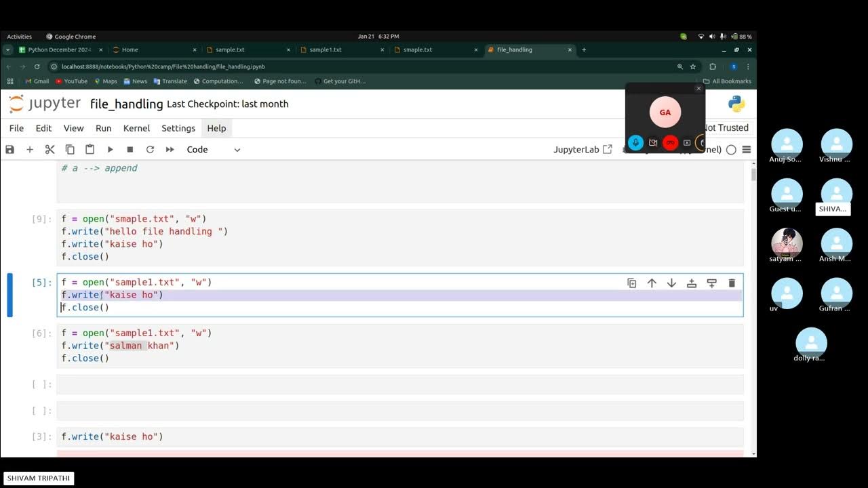Viewport: 868px width, 488px height.
Task: Duplicate the active cell with the copy icon
Action: click(x=631, y=283)
